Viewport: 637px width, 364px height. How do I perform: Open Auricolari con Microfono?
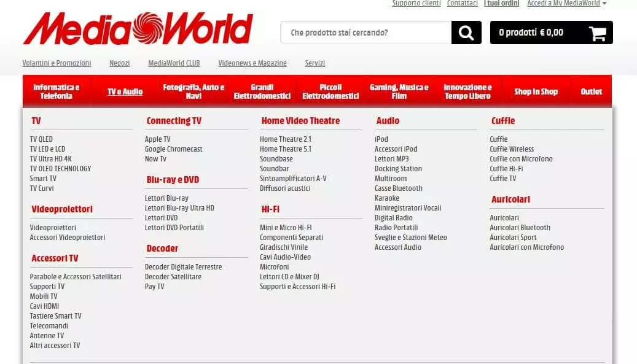point(526,247)
